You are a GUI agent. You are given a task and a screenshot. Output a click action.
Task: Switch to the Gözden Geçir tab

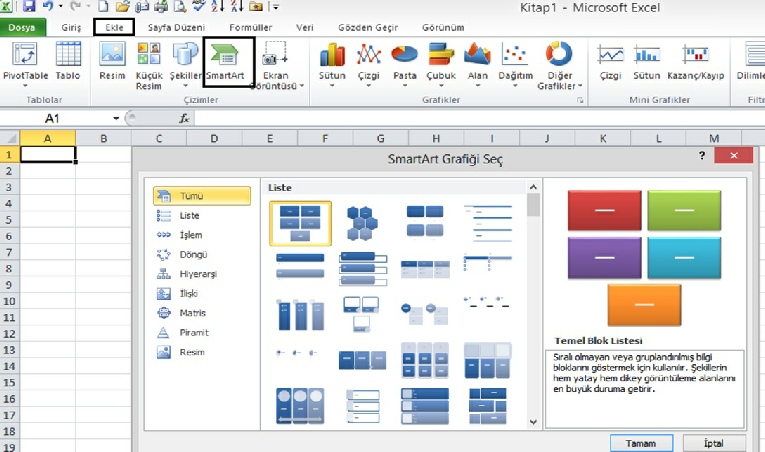(368, 27)
